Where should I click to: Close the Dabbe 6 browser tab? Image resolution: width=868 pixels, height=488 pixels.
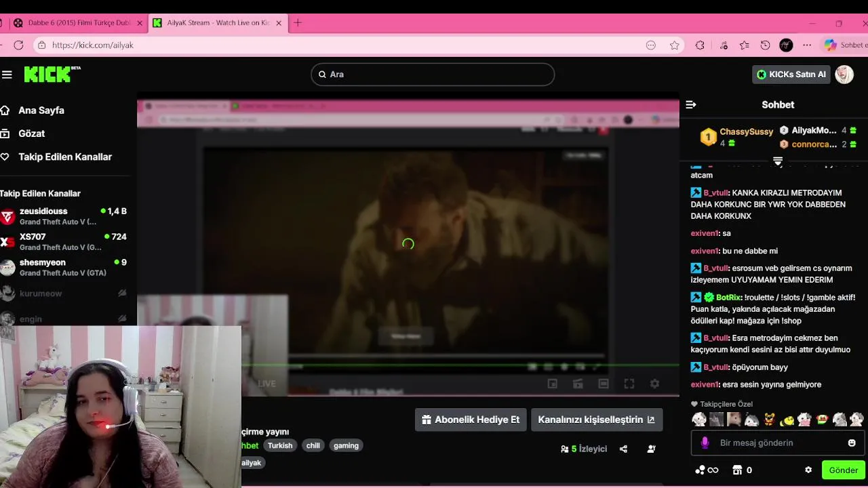(140, 22)
